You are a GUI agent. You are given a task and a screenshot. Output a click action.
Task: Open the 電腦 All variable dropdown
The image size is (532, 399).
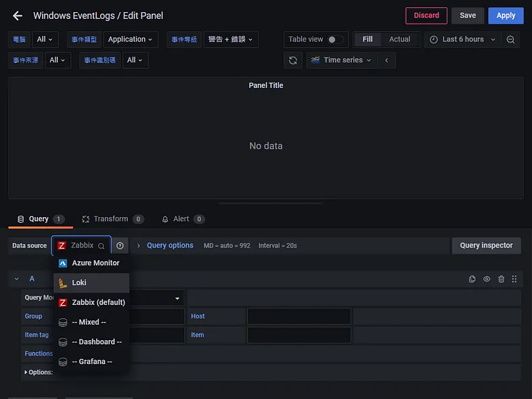(45, 39)
